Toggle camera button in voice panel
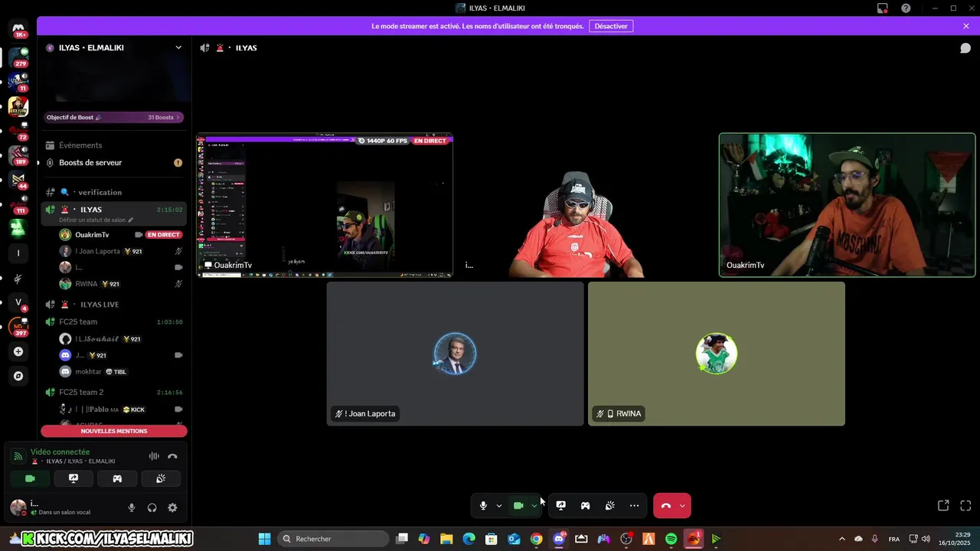 [30, 478]
